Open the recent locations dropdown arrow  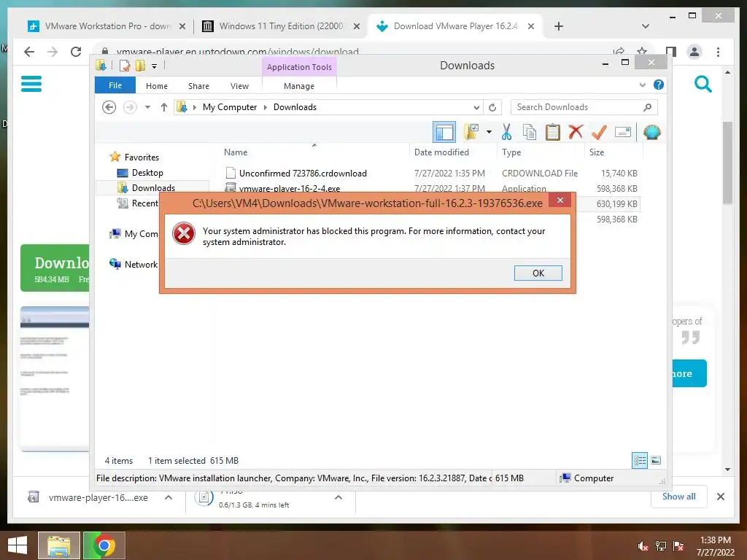coord(147,107)
